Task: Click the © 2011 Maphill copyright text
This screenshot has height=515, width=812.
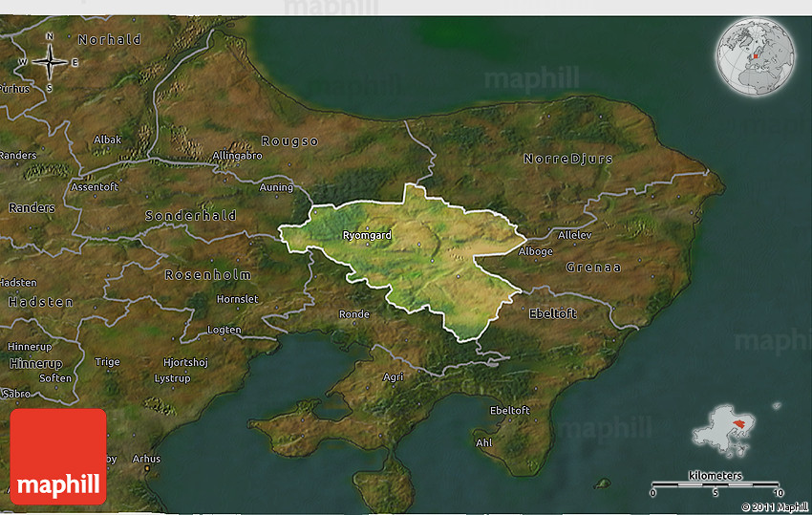Action: coord(774,506)
